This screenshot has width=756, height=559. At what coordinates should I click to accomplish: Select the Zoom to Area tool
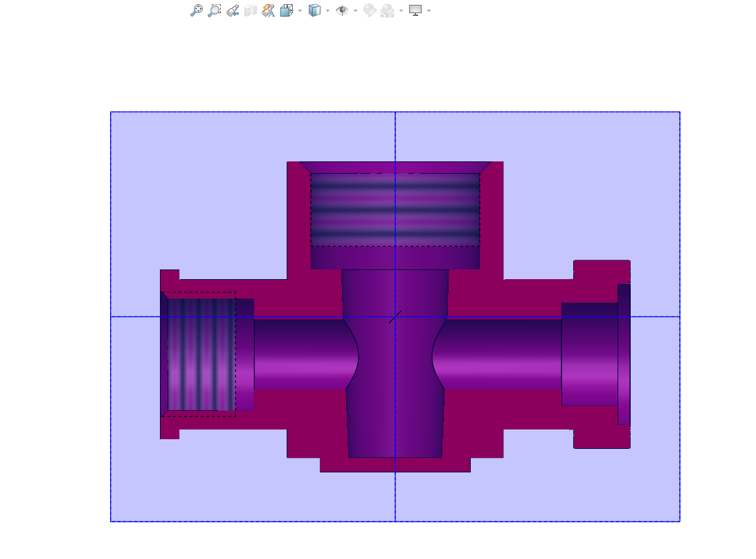[x=215, y=10]
